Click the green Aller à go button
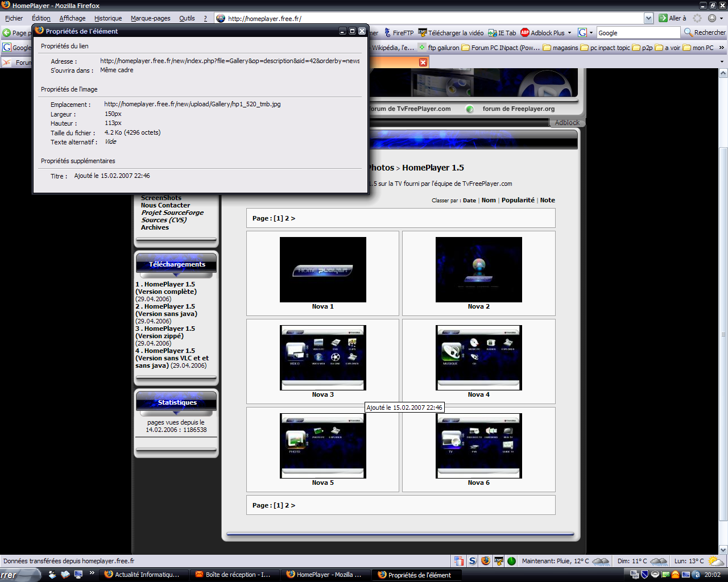 672,18
